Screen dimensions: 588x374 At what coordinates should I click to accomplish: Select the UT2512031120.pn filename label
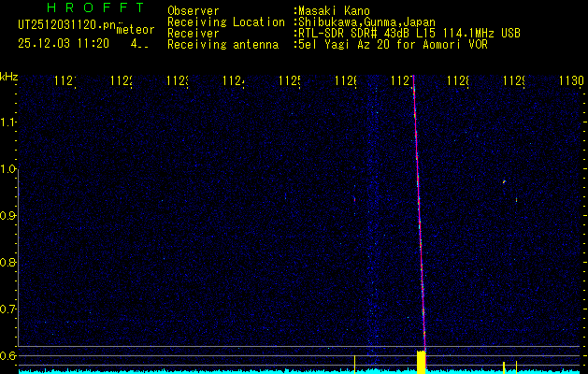point(66,25)
